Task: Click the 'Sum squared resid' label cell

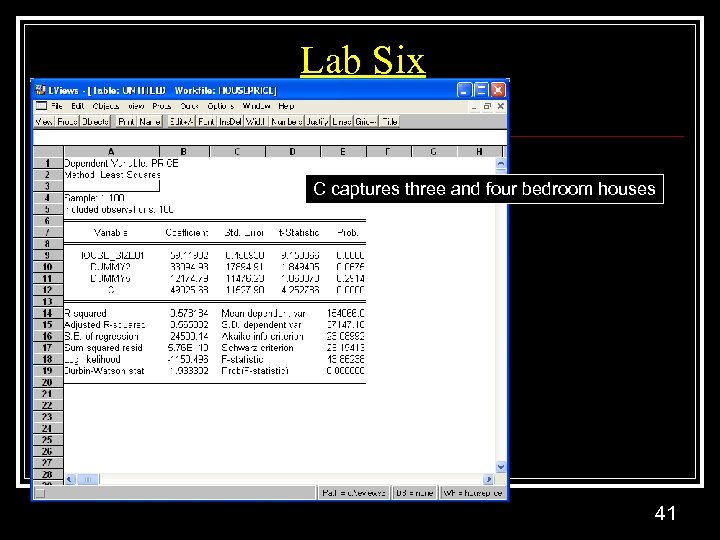Action: coord(103,348)
